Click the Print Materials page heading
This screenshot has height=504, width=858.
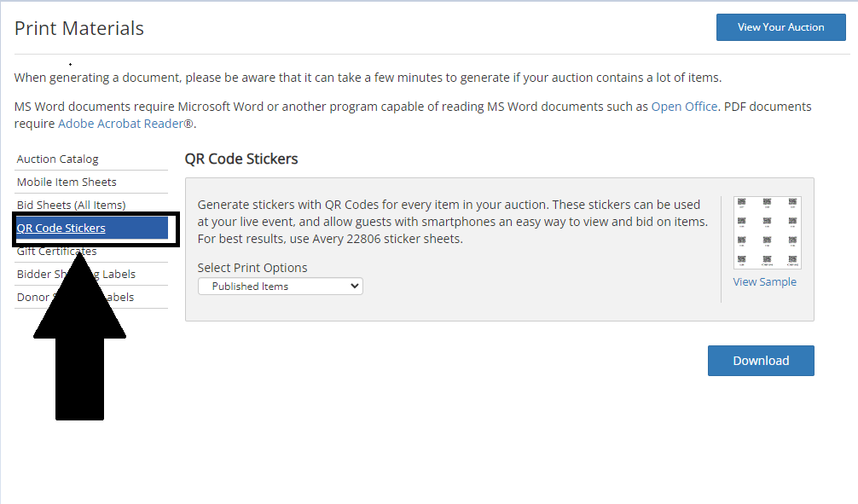tap(78, 28)
